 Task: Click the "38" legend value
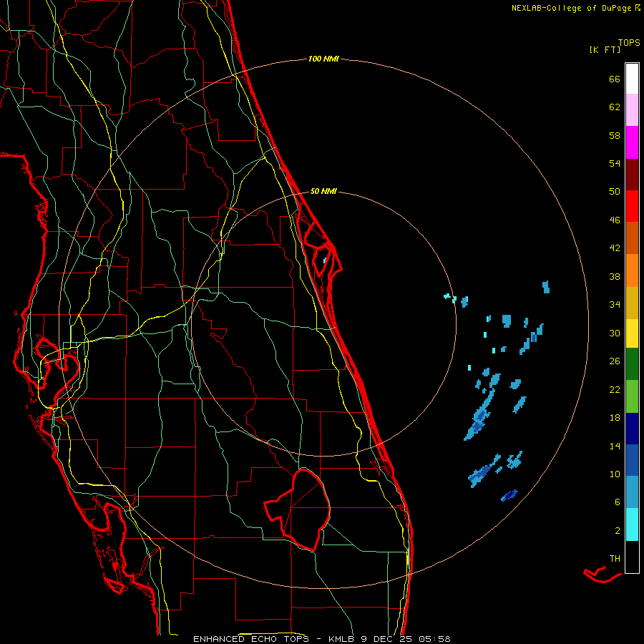(x=615, y=276)
